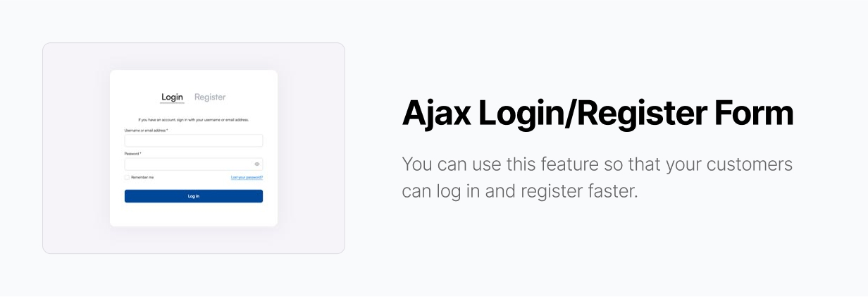The image size is (868, 297).
Task: Click the required asterisk next to Password
Action: pos(141,153)
